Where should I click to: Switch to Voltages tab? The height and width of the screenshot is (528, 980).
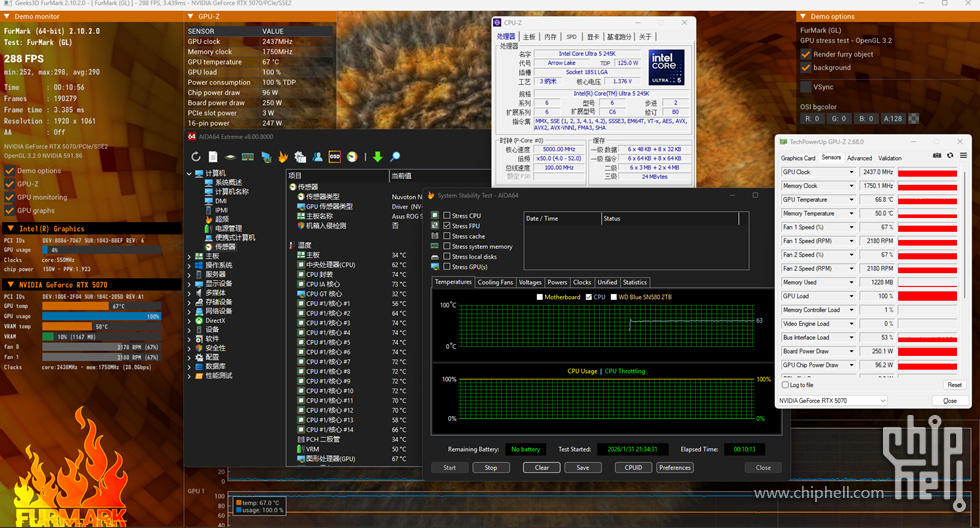point(530,282)
